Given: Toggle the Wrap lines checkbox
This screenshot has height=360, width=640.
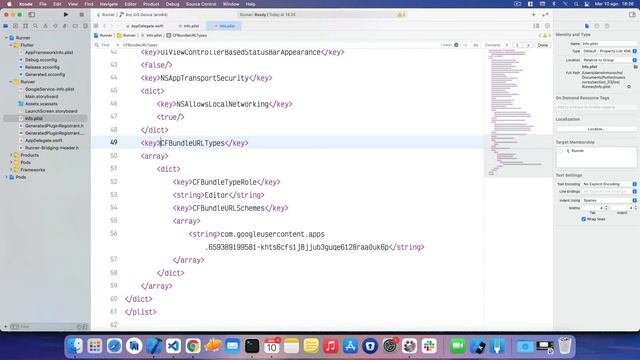Looking at the screenshot, I should point(584,219).
